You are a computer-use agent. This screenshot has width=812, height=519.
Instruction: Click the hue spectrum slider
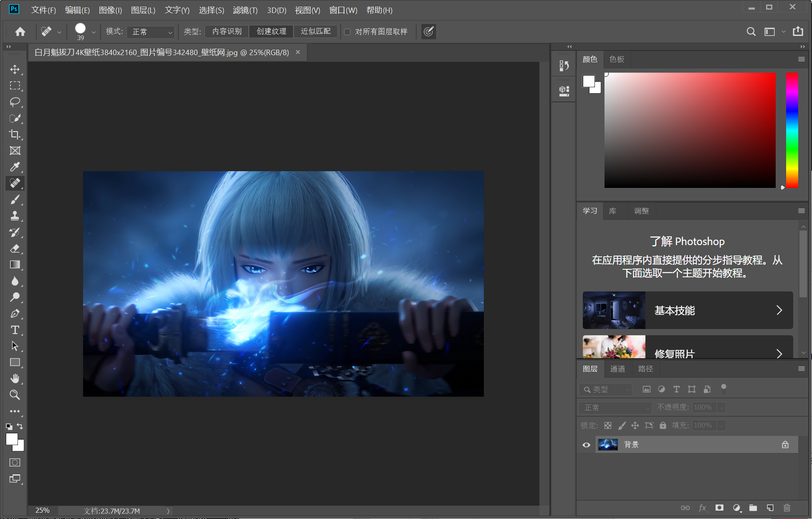792,130
